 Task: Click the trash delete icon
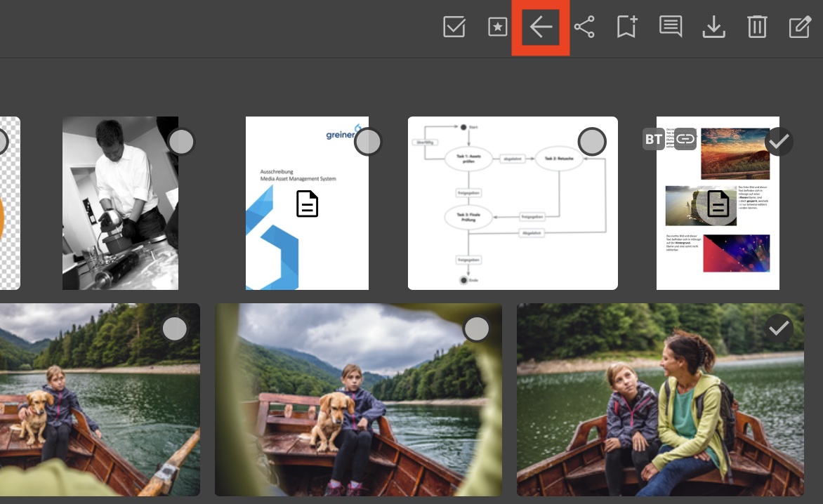[x=757, y=27]
